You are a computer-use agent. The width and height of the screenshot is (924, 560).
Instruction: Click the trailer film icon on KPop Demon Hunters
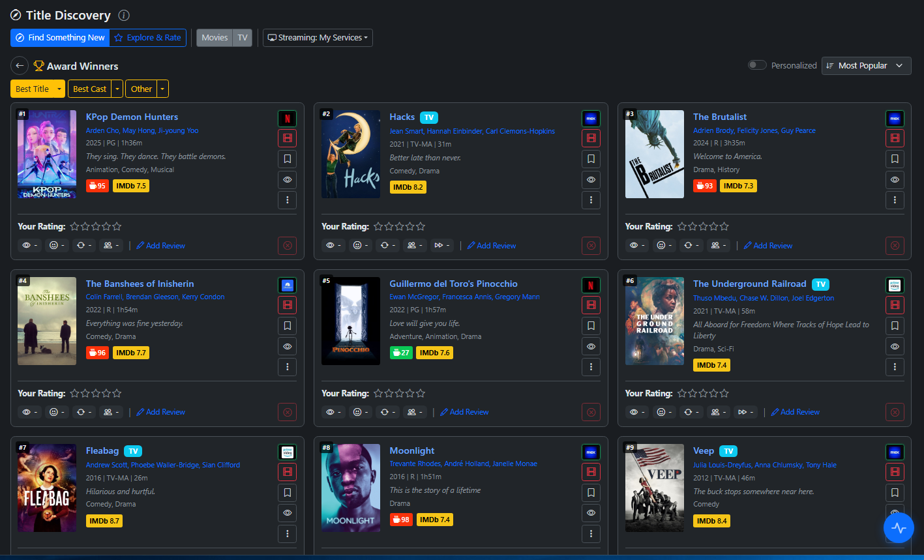[287, 138]
